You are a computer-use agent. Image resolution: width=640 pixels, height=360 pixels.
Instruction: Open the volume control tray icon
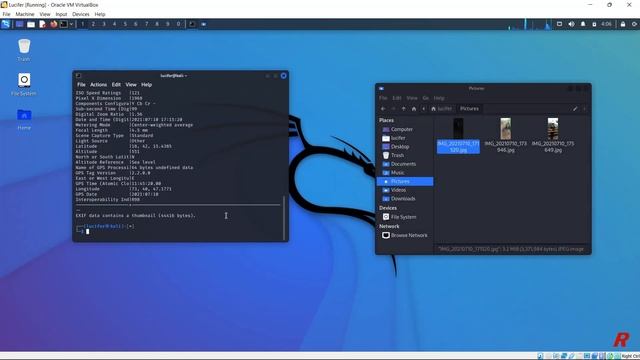pos(571,24)
